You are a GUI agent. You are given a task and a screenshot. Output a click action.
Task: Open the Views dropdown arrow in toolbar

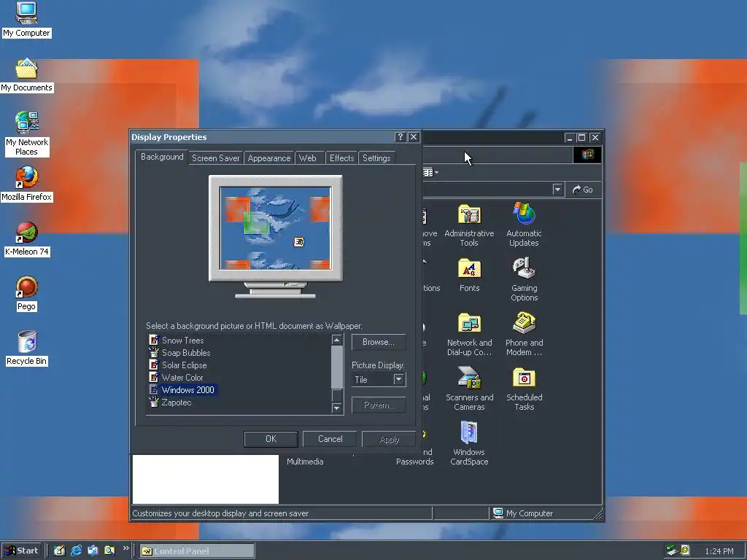(436, 172)
